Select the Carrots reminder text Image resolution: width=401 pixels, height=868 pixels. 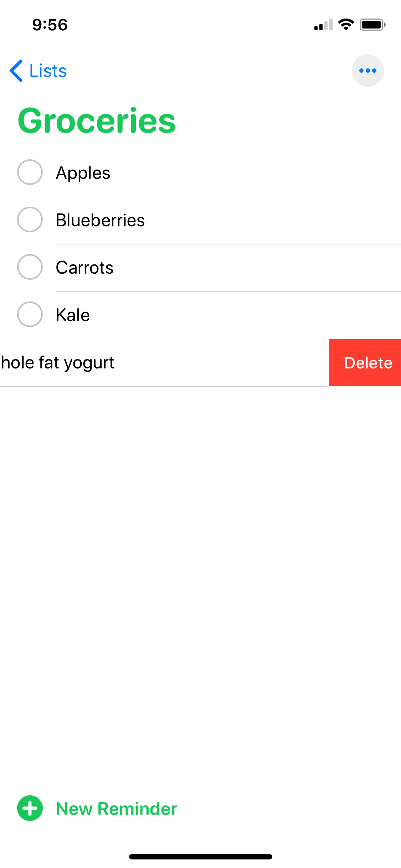84,268
